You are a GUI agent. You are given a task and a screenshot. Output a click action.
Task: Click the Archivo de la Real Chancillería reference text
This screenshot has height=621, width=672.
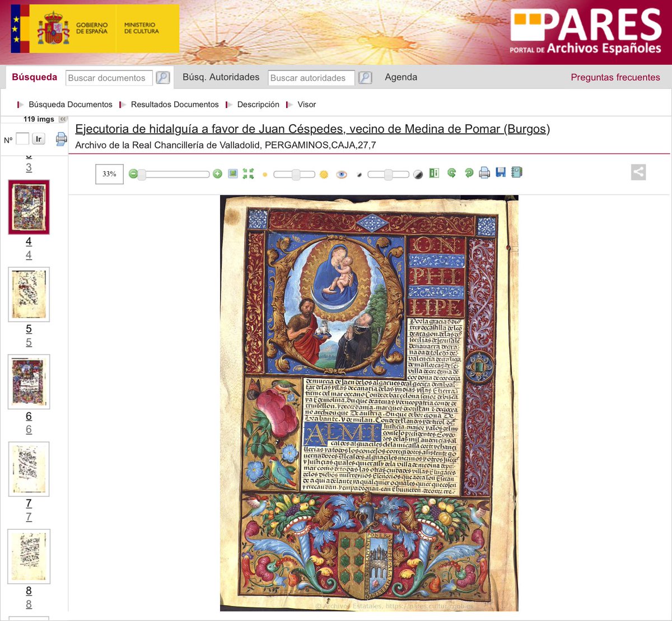[x=226, y=145]
